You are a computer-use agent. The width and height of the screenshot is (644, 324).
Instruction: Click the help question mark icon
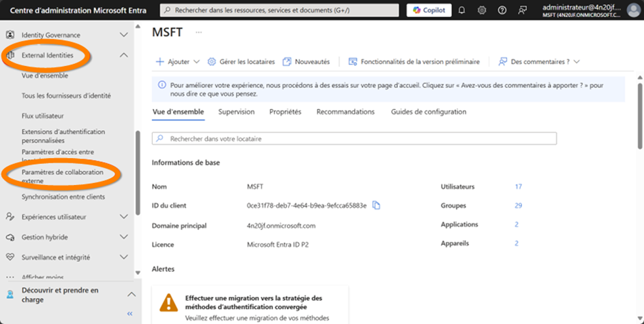(x=502, y=10)
